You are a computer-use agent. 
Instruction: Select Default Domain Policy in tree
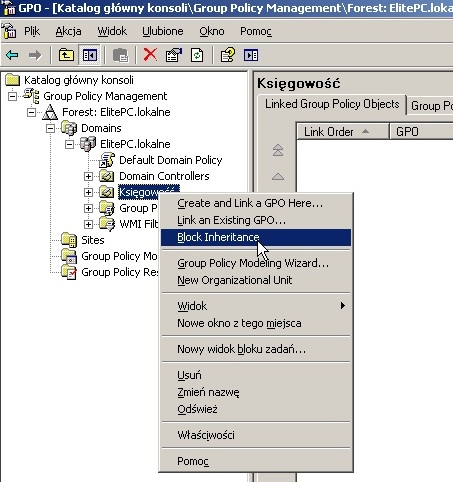tap(170, 160)
